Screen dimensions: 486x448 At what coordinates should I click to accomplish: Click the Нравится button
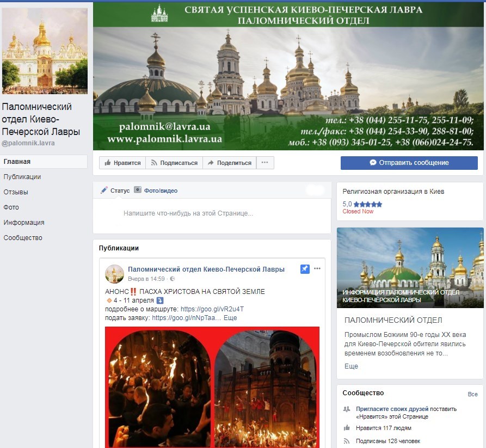pyautogui.click(x=122, y=163)
